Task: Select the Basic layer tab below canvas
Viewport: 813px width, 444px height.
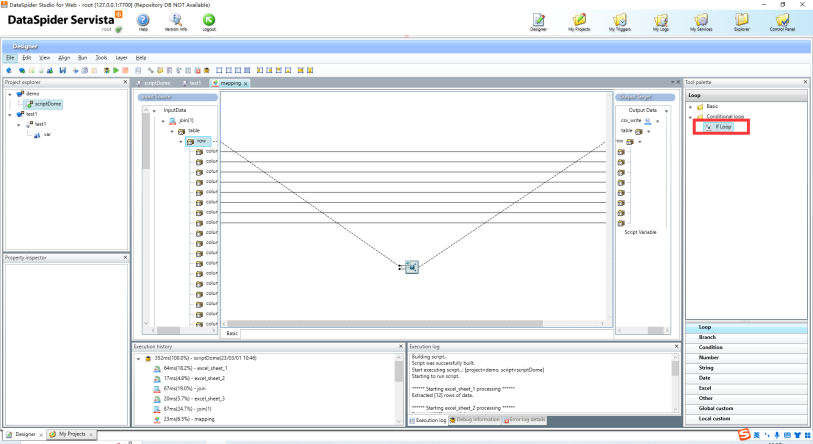Action: pos(232,333)
